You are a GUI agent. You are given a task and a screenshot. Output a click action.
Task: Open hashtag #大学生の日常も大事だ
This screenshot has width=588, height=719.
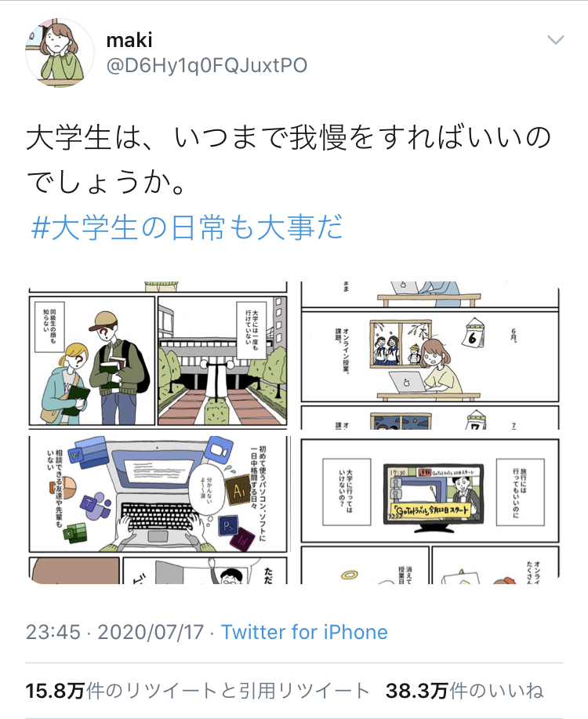[187, 227]
